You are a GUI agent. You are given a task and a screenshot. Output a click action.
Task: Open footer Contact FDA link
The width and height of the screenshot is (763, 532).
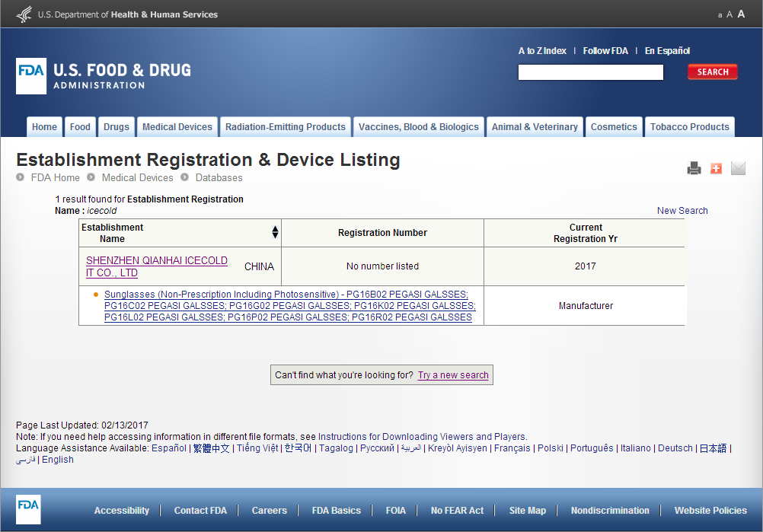click(200, 511)
